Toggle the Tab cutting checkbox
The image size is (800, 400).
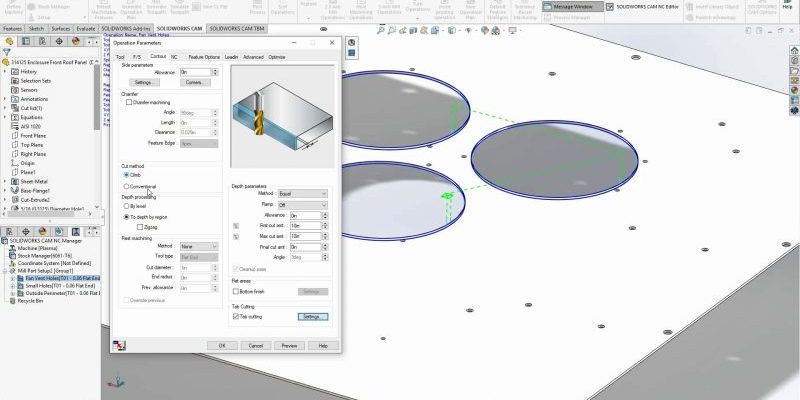point(236,316)
